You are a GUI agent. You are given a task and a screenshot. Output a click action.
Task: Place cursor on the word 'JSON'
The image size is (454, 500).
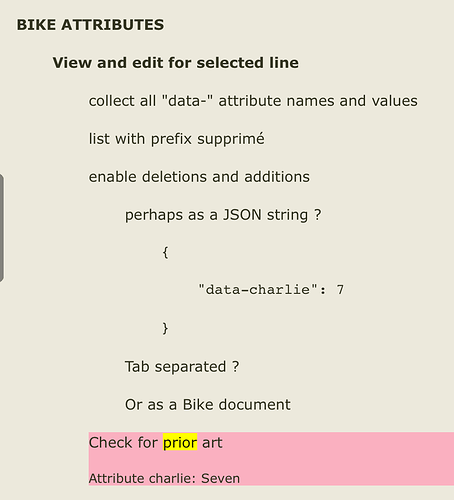click(242, 215)
